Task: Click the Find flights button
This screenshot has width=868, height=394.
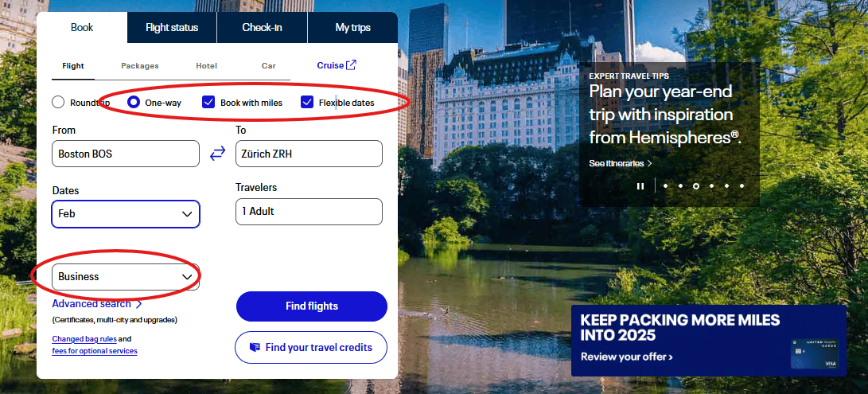Action: coord(312,306)
